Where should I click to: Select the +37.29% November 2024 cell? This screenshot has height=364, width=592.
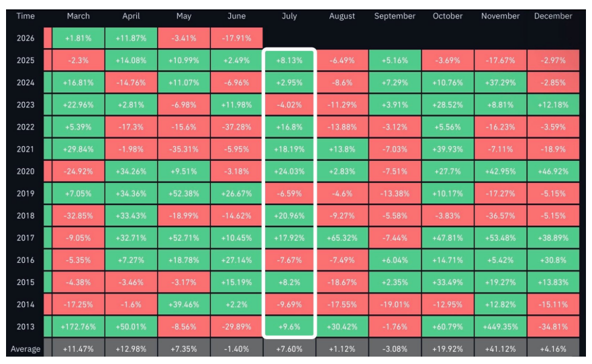(x=500, y=82)
